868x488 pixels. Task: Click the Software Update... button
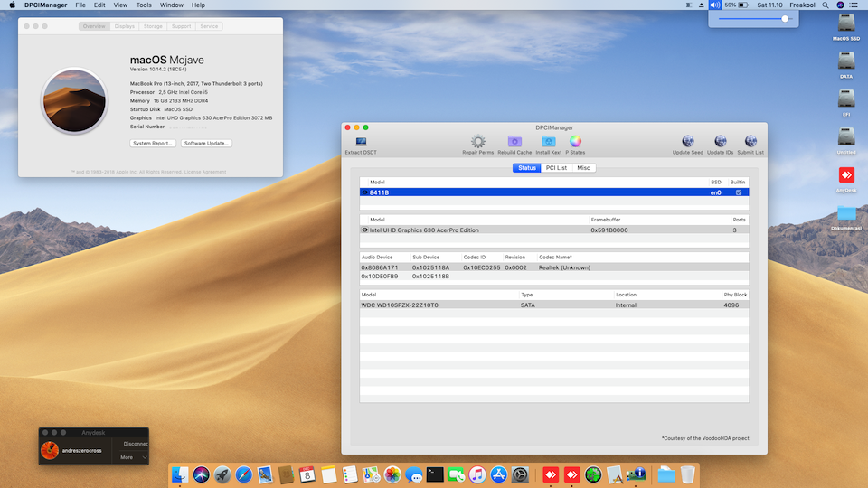point(207,144)
